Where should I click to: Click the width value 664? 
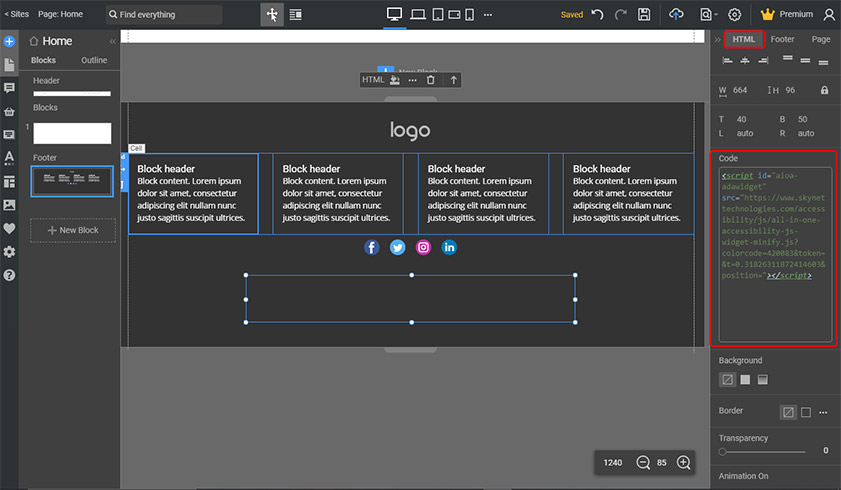click(x=740, y=90)
